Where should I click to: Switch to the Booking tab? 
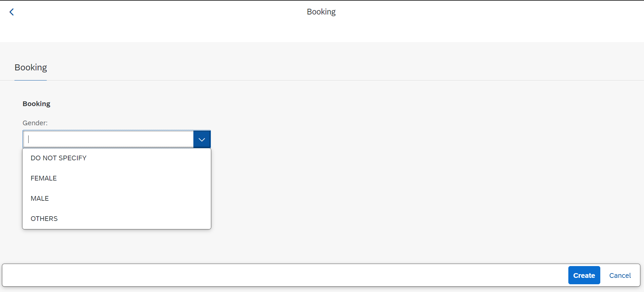tap(31, 67)
